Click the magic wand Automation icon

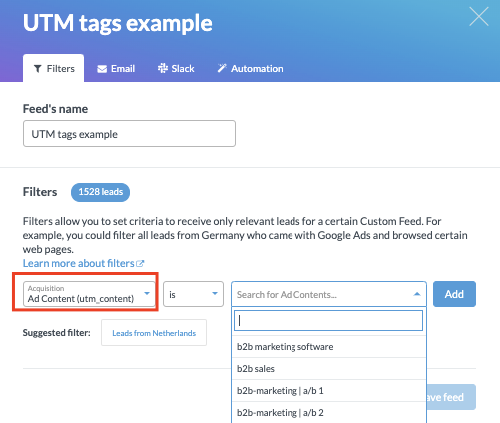click(x=222, y=68)
